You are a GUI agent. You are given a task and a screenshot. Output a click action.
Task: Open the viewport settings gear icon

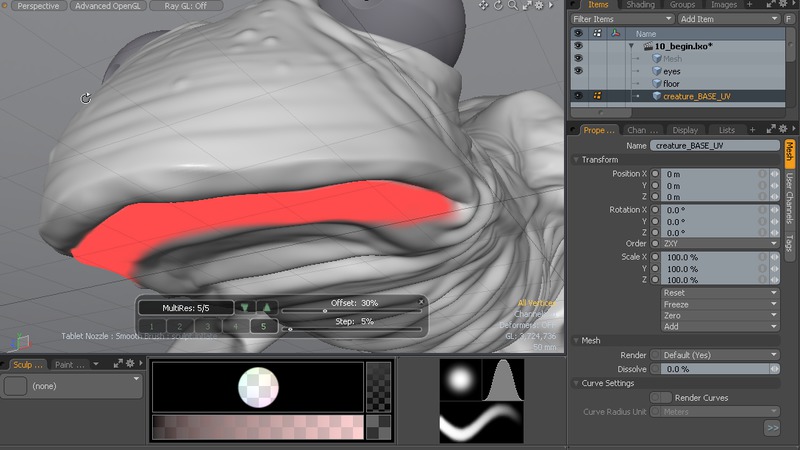pos(540,6)
